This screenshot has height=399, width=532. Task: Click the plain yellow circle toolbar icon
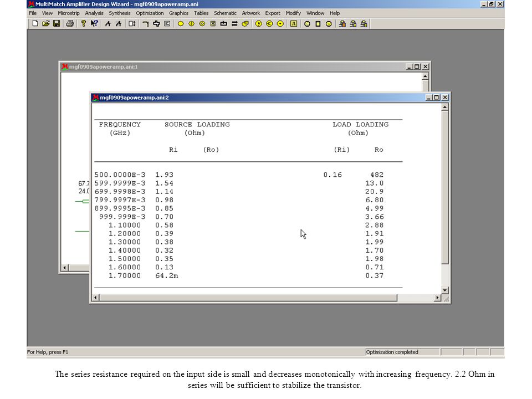[181, 24]
